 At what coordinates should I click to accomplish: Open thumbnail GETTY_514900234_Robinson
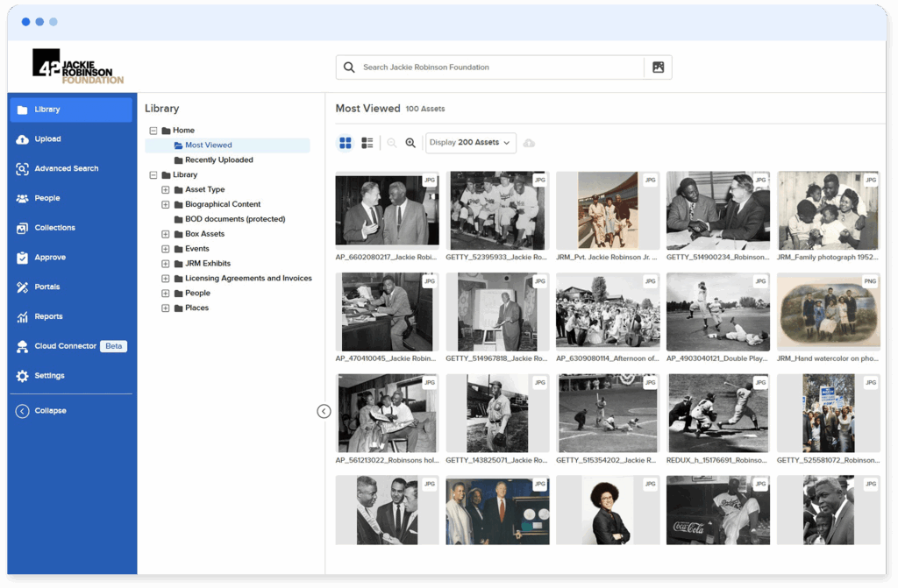point(718,210)
